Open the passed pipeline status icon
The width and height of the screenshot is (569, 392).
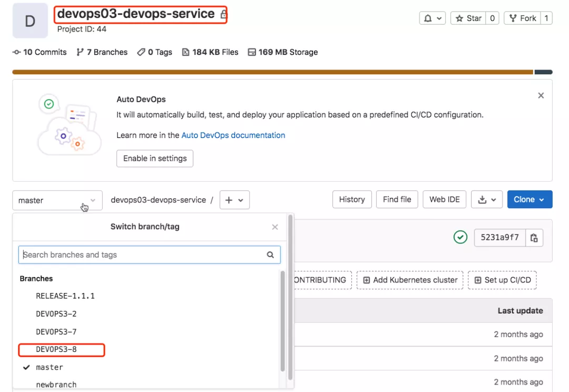pyautogui.click(x=460, y=238)
